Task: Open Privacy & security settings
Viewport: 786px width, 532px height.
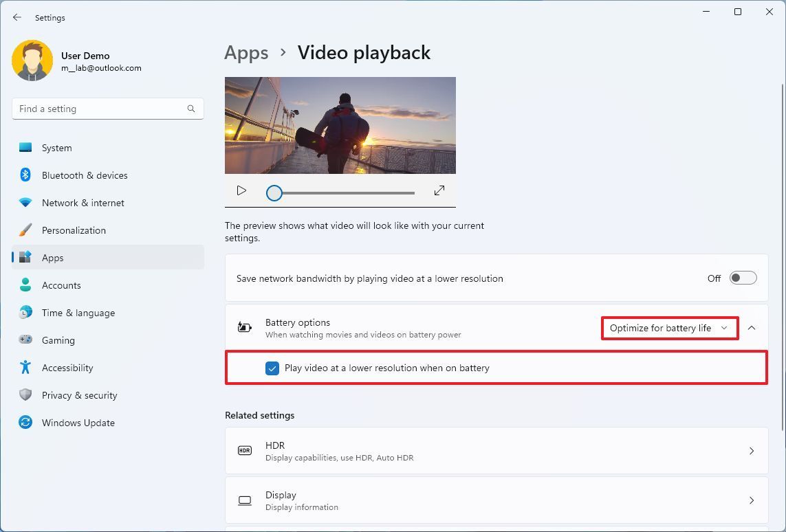Action: pyautogui.click(x=79, y=395)
